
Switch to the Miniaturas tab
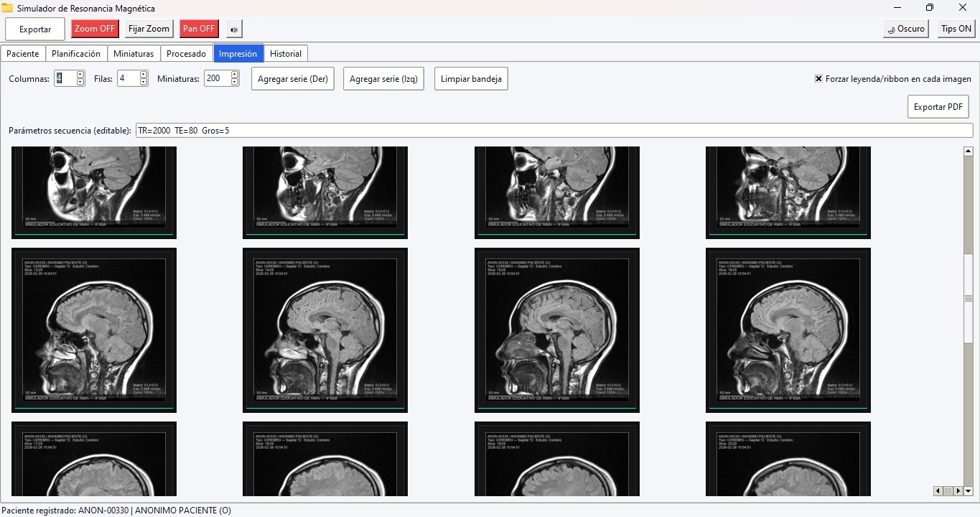coord(134,54)
